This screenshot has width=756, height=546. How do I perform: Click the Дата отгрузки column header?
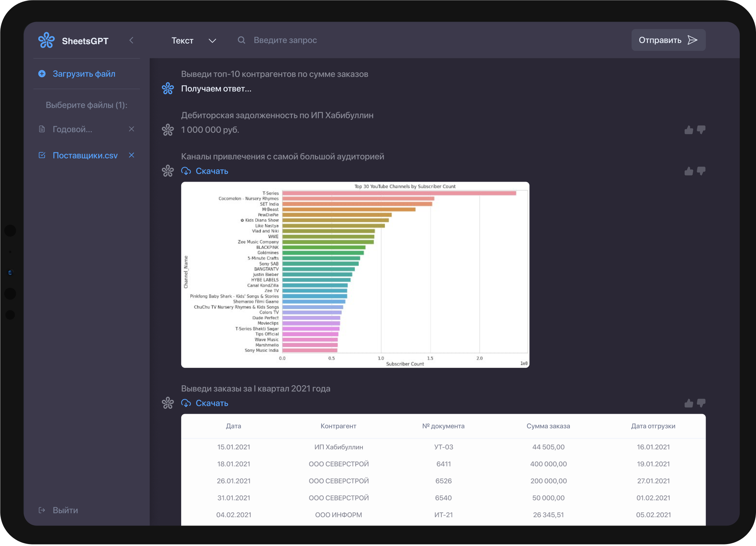click(x=653, y=426)
